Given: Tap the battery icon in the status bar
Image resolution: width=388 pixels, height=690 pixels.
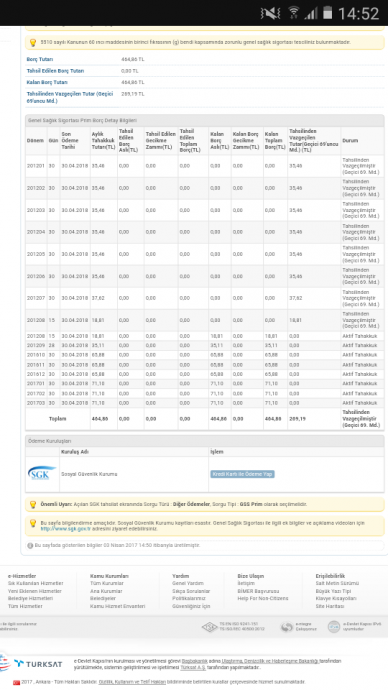Looking at the screenshot, I should point(327,13).
